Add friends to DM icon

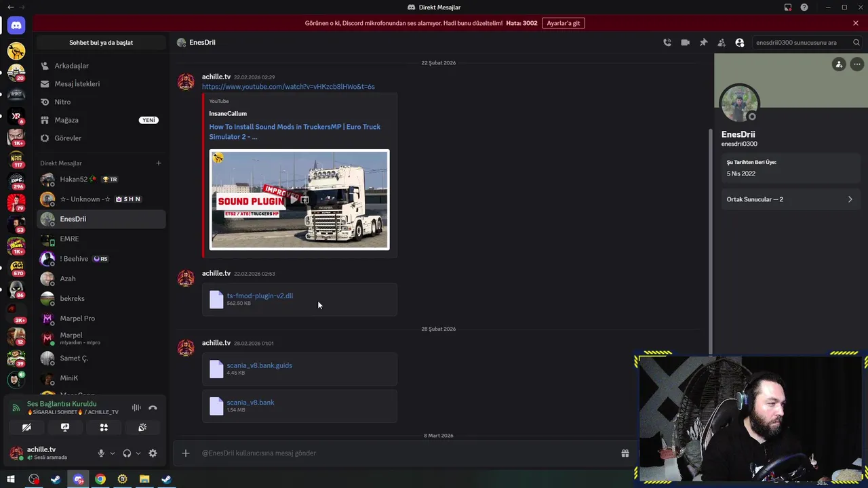[722, 42]
